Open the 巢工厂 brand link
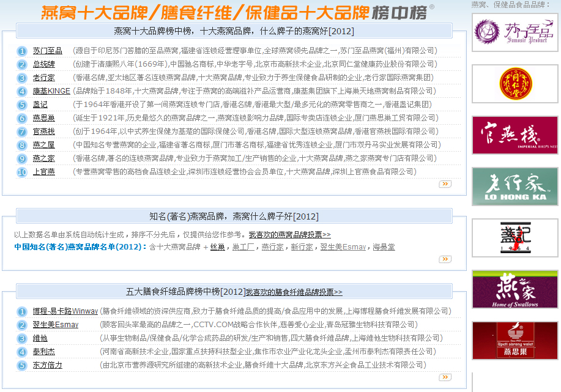Viewport: 561px width, 392px height. coord(243,247)
